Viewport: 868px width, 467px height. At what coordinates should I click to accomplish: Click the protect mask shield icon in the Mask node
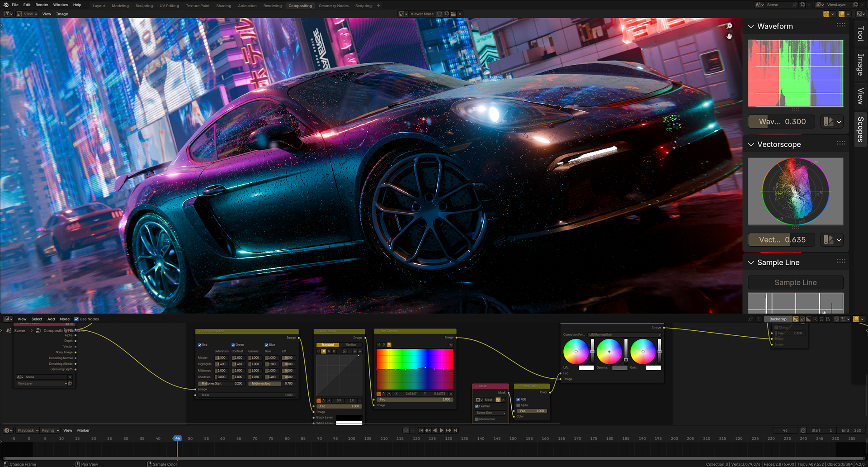pos(498,400)
